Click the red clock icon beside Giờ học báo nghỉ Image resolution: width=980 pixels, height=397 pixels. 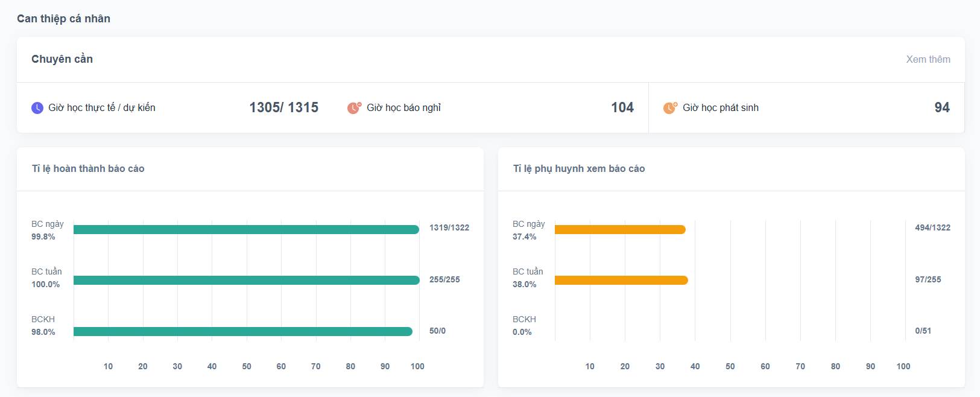click(354, 108)
